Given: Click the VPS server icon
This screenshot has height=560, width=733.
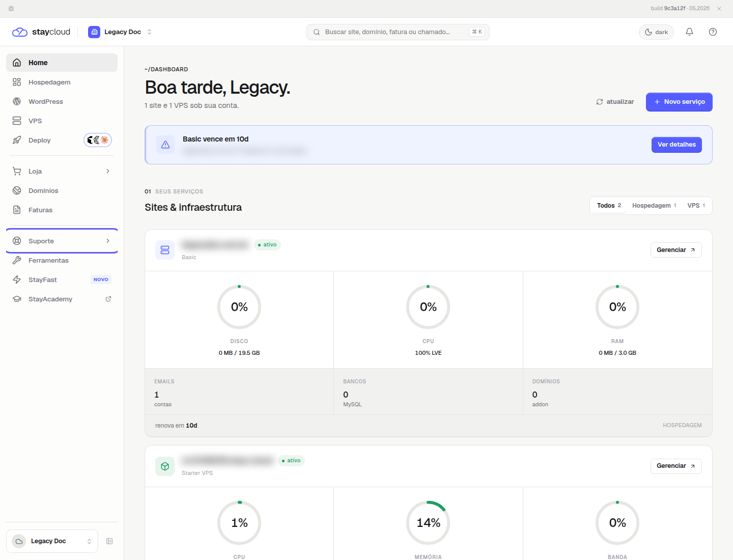Looking at the screenshot, I should point(17,121).
